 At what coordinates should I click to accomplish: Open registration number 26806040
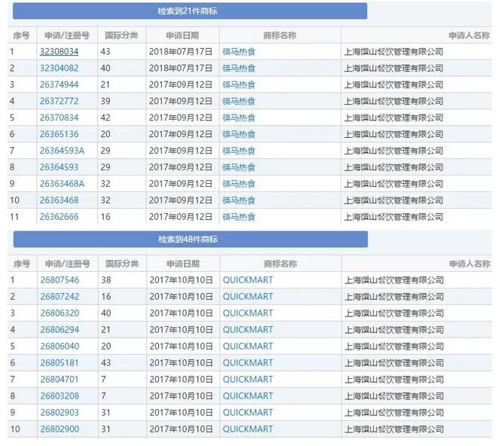coord(60,347)
